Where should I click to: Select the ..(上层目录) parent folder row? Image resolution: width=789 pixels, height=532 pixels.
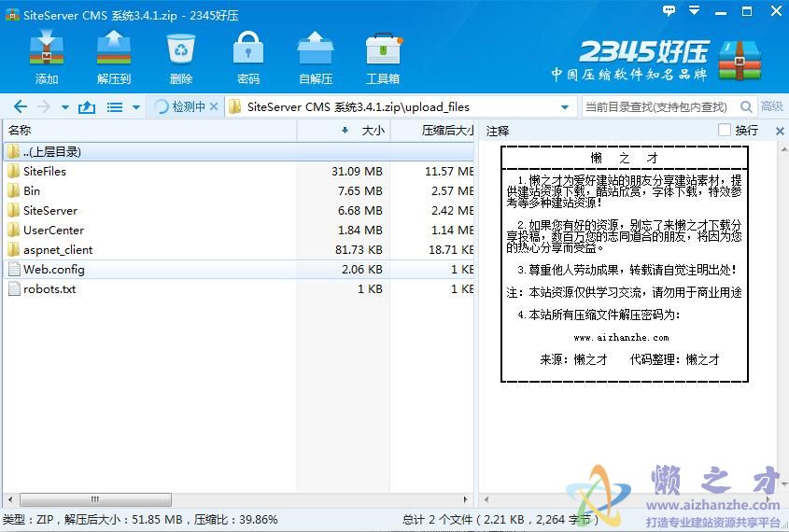tap(238, 152)
